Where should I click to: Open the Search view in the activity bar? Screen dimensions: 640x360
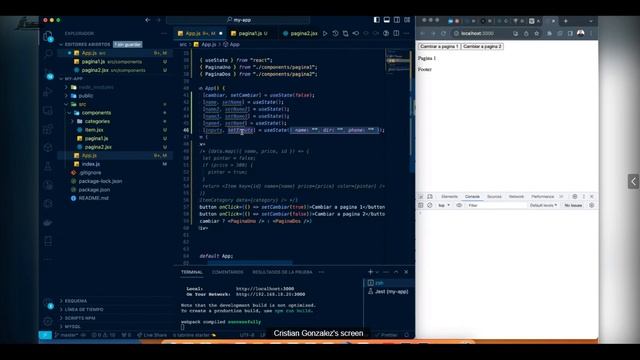click(48, 53)
